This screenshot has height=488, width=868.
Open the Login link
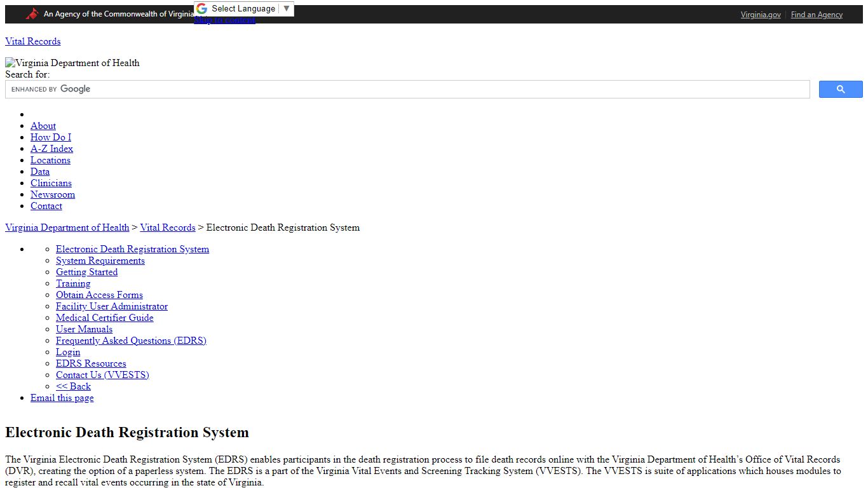tap(68, 352)
